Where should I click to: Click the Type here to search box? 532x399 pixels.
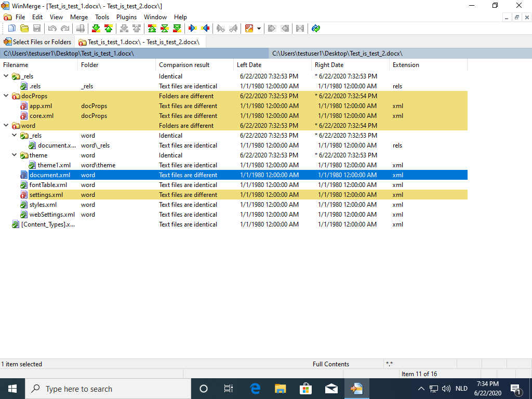click(x=108, y=389)
